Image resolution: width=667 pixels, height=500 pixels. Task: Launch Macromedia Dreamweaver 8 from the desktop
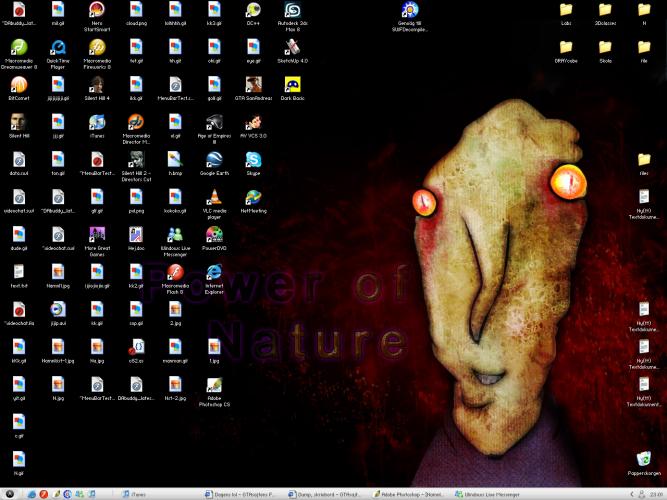click(19, 47)
